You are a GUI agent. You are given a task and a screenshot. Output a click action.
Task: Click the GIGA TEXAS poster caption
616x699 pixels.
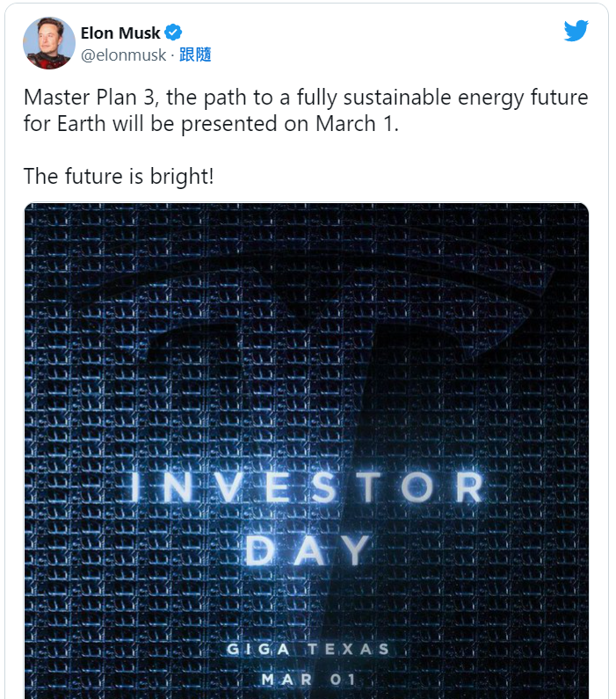click(x=308, y=649)
